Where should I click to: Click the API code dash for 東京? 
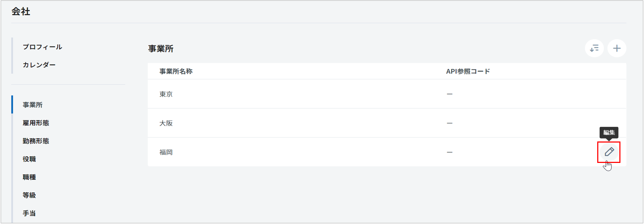(x=449, y=94)
